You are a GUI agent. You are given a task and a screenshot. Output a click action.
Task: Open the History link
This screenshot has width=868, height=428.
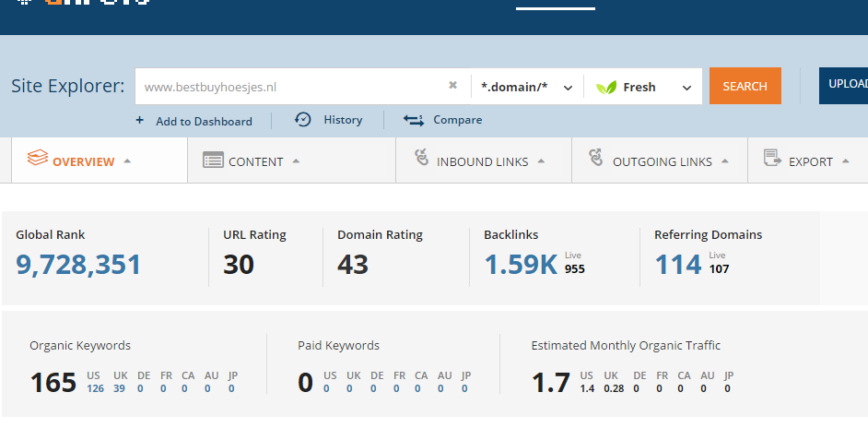point(343,120)
